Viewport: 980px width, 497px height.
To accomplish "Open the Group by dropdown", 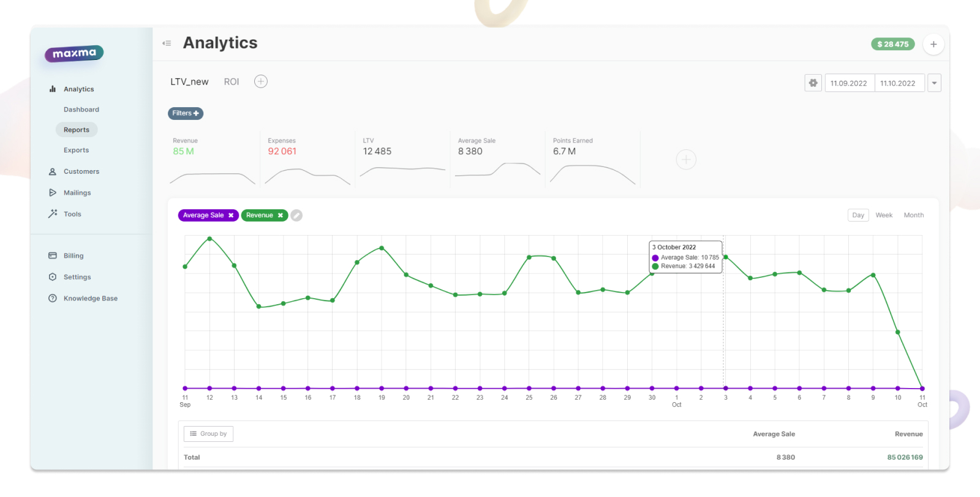I will coord(208,434).
